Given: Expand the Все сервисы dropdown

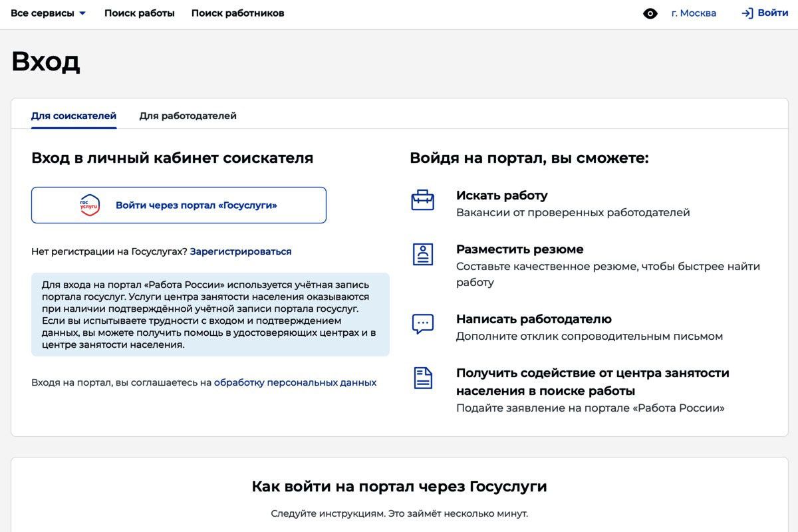Looking at the screenshot, I should [x=49, y=13].
